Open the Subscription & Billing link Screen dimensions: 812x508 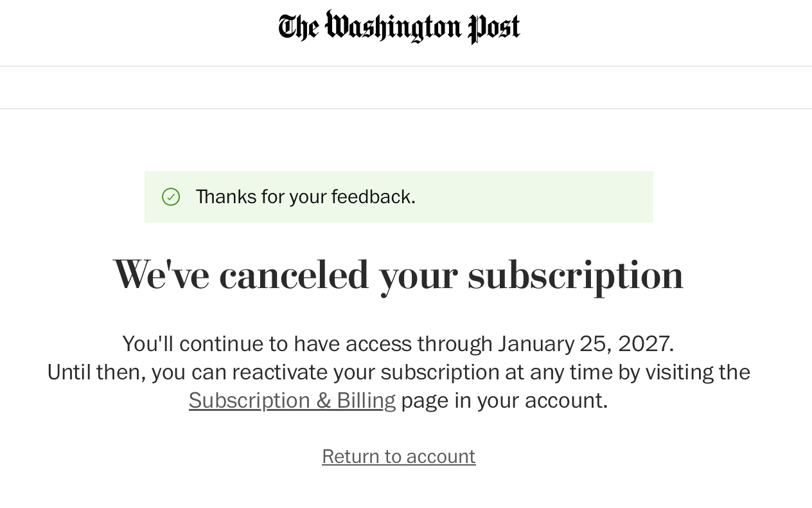(292, 401)
